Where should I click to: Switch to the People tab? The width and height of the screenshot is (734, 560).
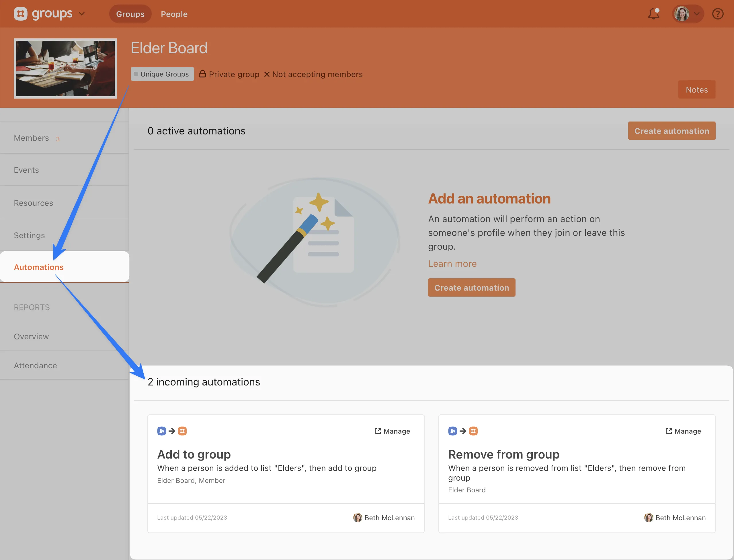coord(174,14)
